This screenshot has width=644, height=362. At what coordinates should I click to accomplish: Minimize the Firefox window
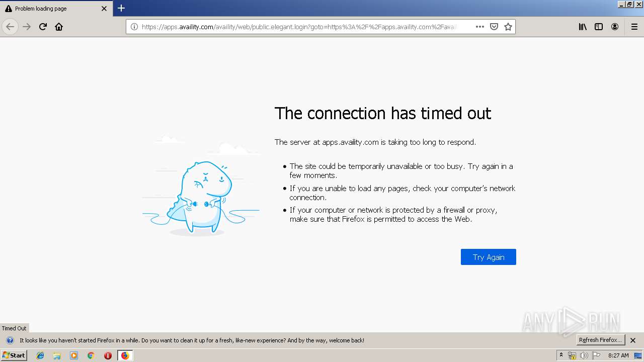click(621, 4)
